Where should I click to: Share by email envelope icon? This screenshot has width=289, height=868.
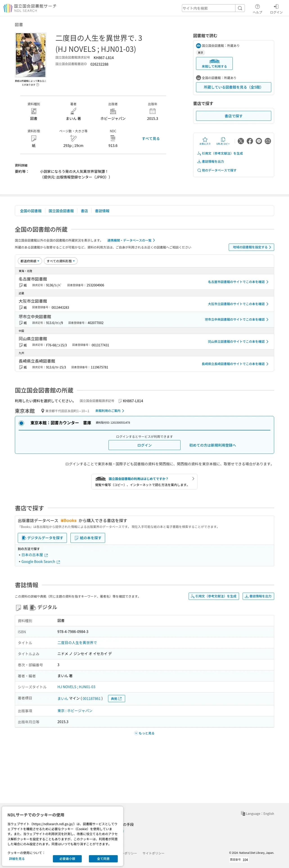pyautogui.click(x=268, y=141)
